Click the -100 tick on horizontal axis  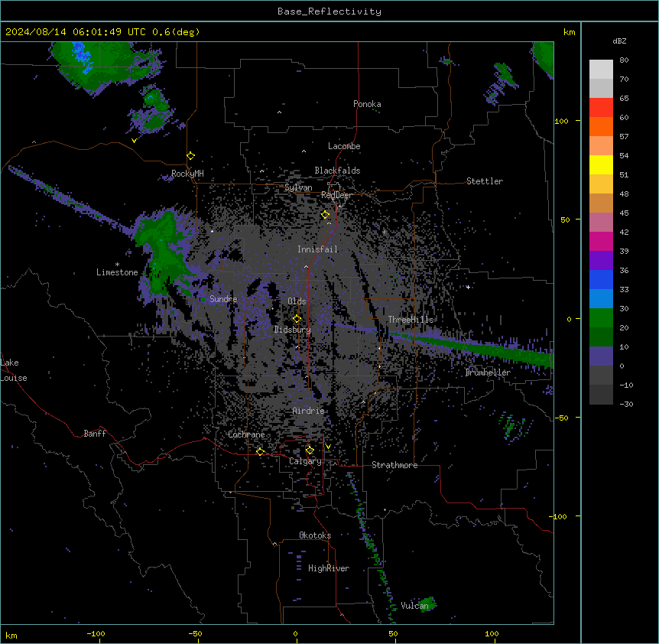pos(96,633)
